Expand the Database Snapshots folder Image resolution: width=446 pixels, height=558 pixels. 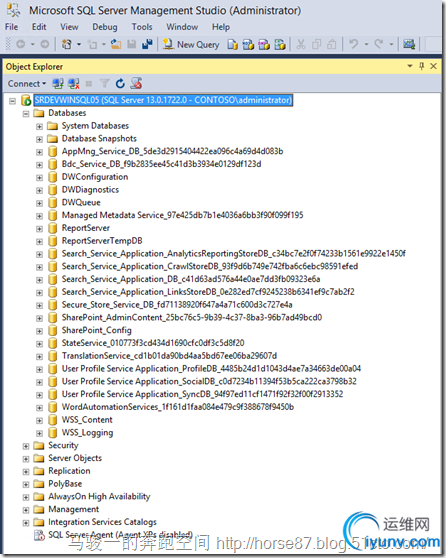[x=39, y=139]
